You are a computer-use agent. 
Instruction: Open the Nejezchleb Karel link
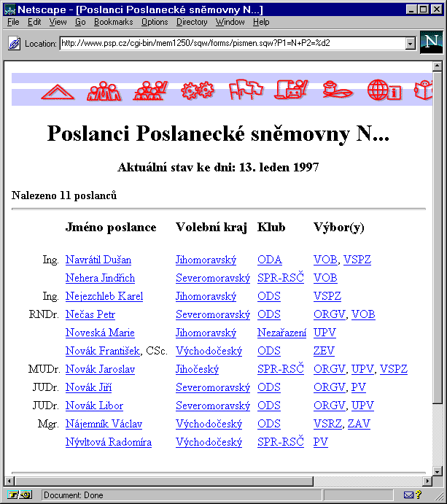pyautogui.click(x=104, y=296)
